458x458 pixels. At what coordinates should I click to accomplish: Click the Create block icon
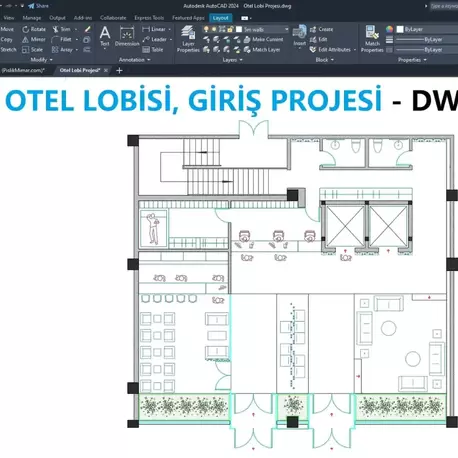click(x=313, y=30)
